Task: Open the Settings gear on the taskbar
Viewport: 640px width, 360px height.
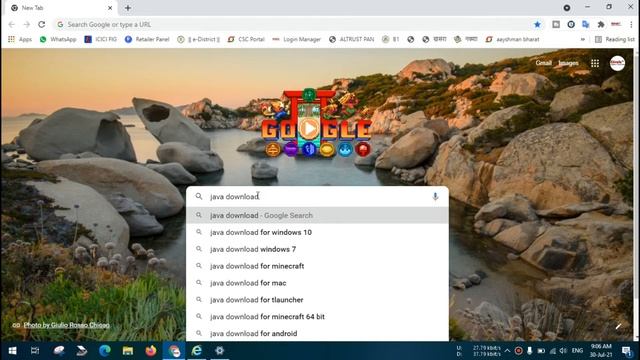Action: pyautogui.click(x=220, y=351)
